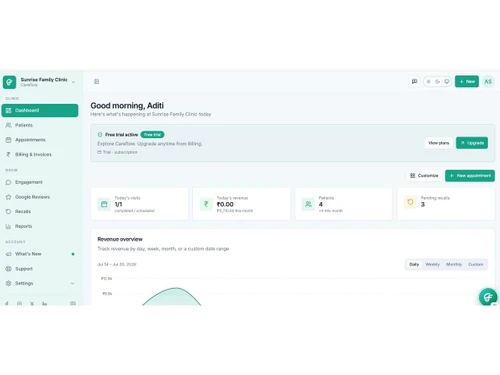This screenshot has width=500, height=375.
Task: Switch to dark theme with the moon icon
Action: click(438, 81)
